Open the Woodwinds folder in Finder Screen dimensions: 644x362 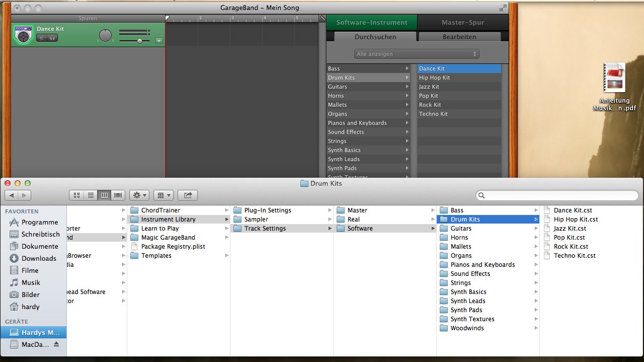tap(488, 328)
